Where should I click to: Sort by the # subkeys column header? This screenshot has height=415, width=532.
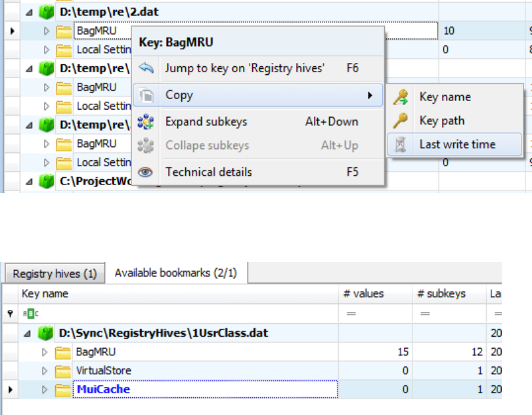pyautogui.click(x=449, y=294)
